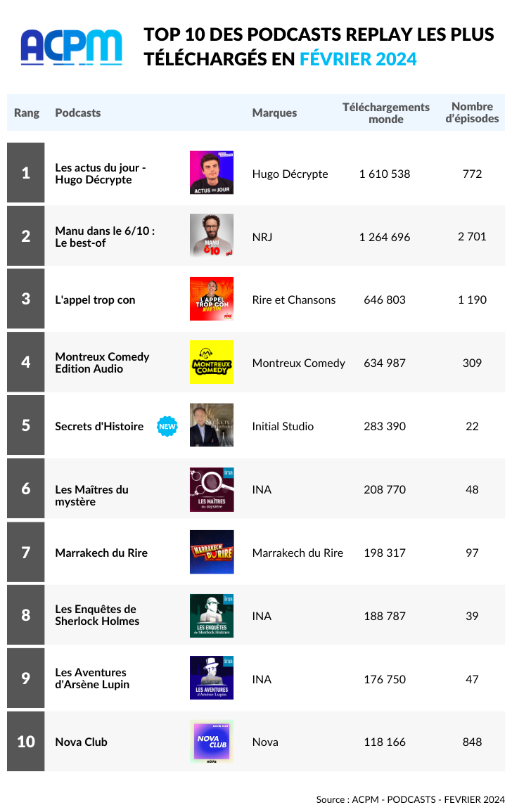
Task: Click the Téléchargements monde column header
Action: click(386, 113)
